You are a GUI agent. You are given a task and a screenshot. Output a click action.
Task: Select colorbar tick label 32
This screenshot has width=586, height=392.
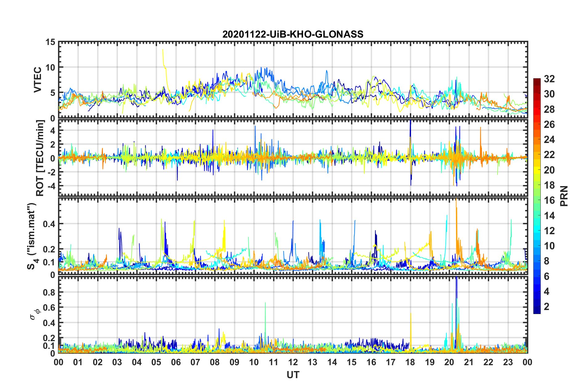click(549, 79)
